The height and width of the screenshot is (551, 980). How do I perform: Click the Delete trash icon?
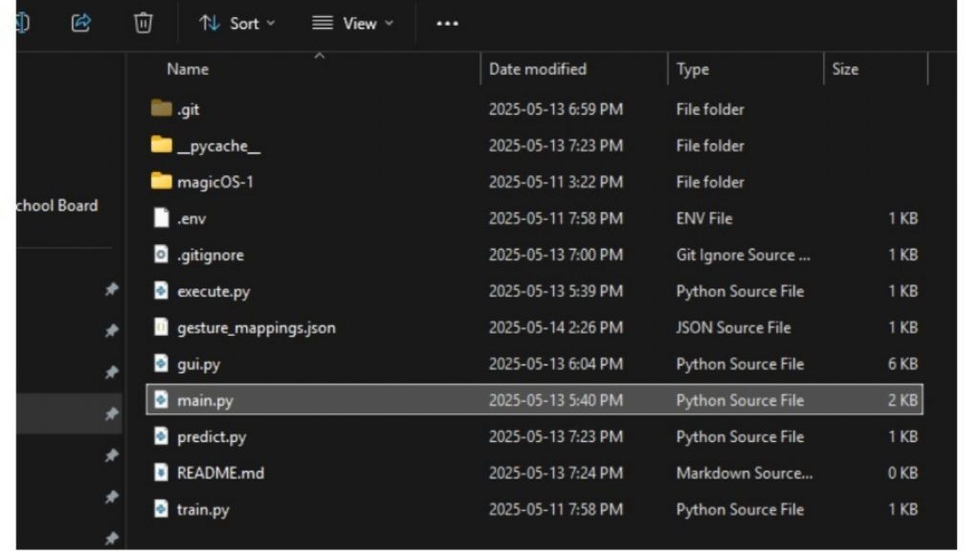[143, 24]
